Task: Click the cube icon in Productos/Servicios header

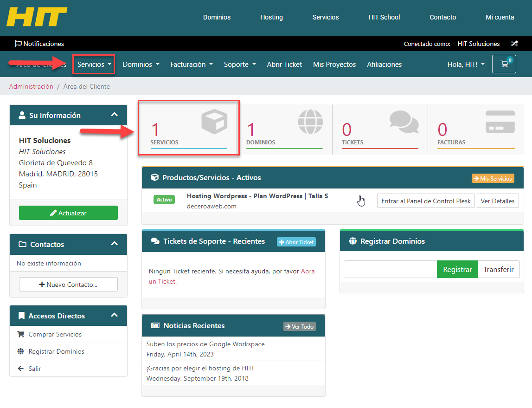Action: (155, 177)
